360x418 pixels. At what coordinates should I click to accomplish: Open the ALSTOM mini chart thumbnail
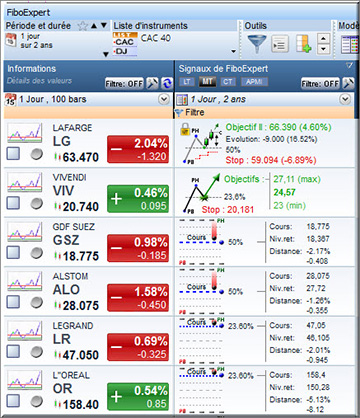pyautogui.click(x=25, y=281)
